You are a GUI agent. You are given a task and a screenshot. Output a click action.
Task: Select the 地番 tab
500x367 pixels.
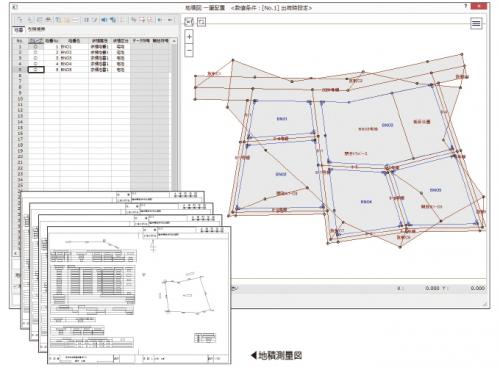(x=19, y=30)
